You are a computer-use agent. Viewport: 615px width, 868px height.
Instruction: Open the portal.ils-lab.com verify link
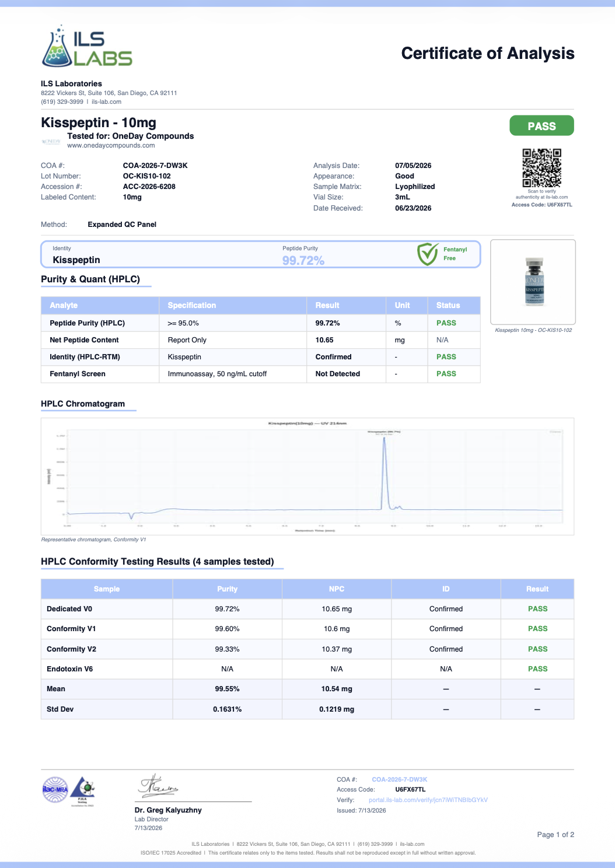pyautogui.click(x=428, y=800)
